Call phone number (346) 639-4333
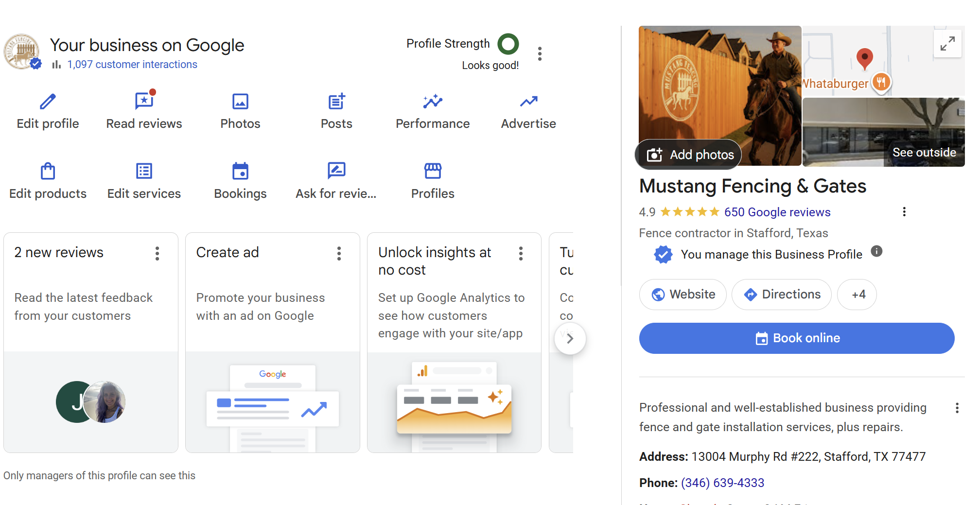The width and height of the screenshot is (980, 505). tap(722, 483)
